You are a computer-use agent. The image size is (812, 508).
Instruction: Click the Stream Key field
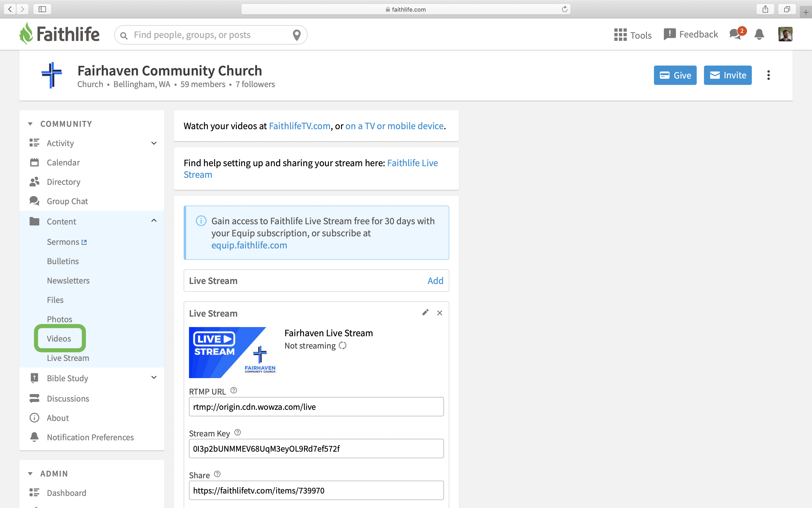tap(316, 448)
